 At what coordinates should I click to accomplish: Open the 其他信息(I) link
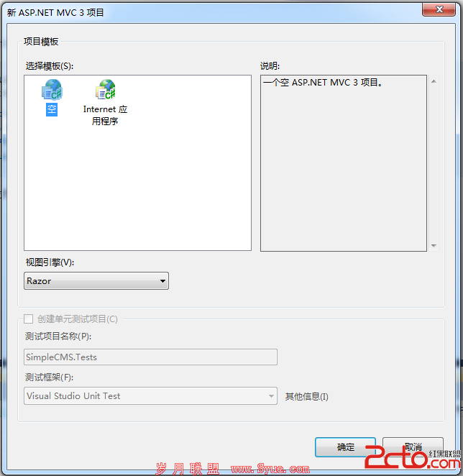tap(307, 396)
